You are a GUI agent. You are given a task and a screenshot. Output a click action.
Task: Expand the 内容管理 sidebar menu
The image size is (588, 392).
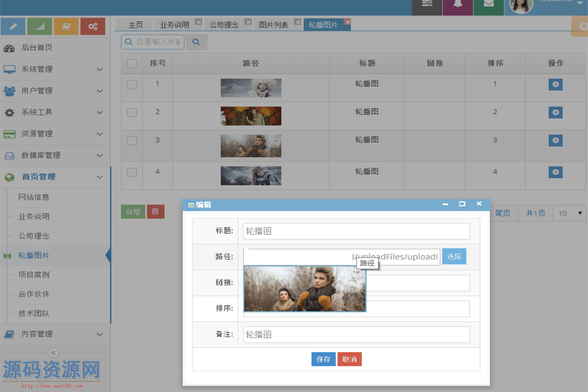(x=55, y=334)
